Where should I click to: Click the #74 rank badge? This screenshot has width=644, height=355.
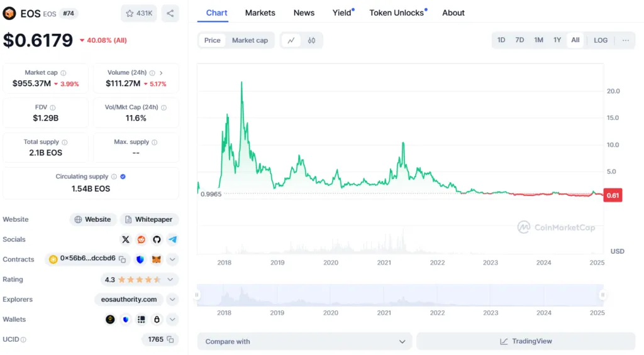coord(68,14)
